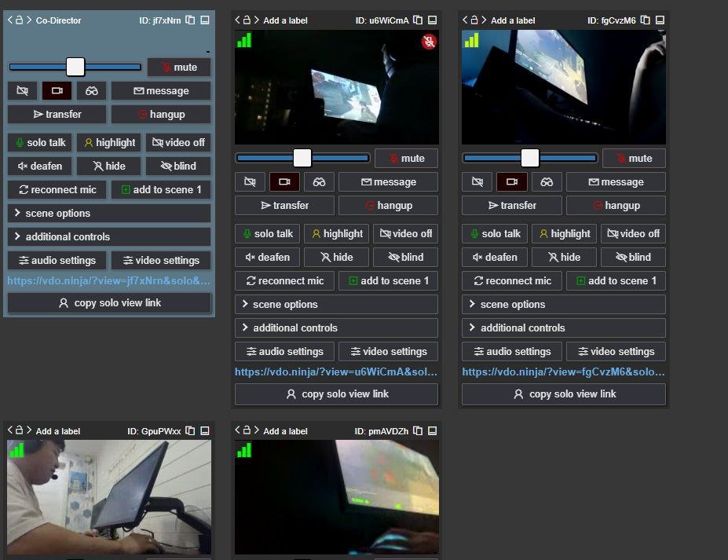The image size is (728, 560).
Task: Copy solo view link for guest u6WiCmA
Action: point(337,394)
